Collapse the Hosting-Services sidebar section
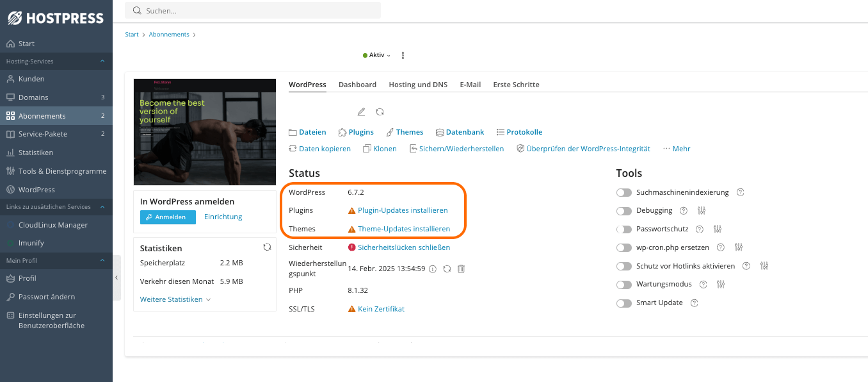Viewport: 868px width, 382px height. click(x=102, y=62)
